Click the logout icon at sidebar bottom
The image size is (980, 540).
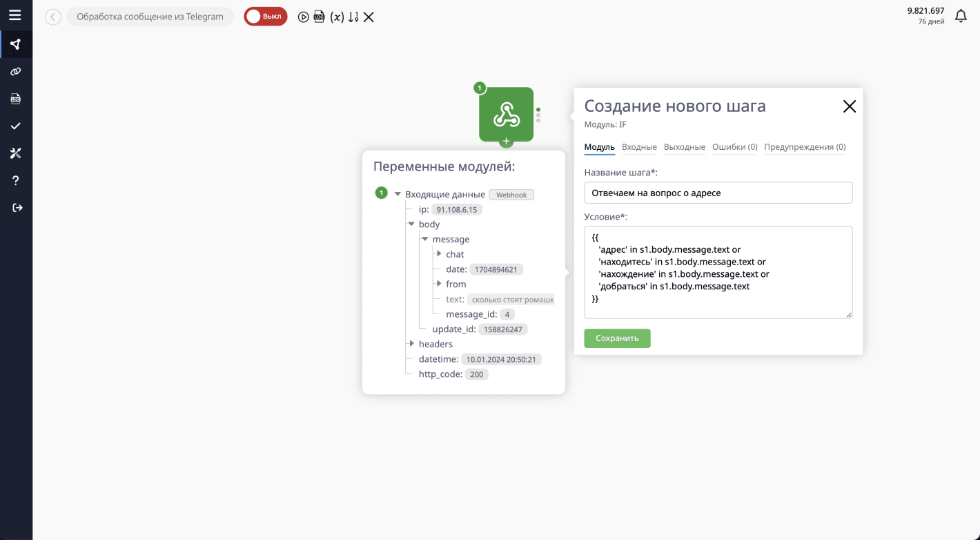point(15,207)
